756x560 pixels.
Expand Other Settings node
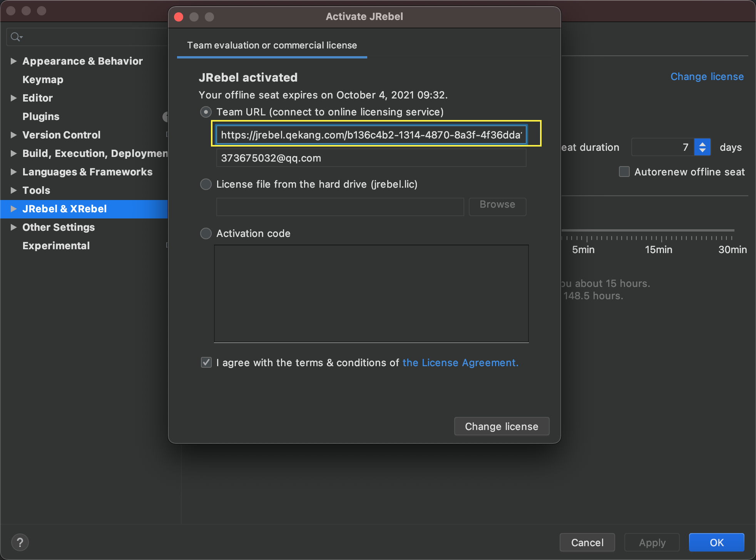click(x=13, y=227)
